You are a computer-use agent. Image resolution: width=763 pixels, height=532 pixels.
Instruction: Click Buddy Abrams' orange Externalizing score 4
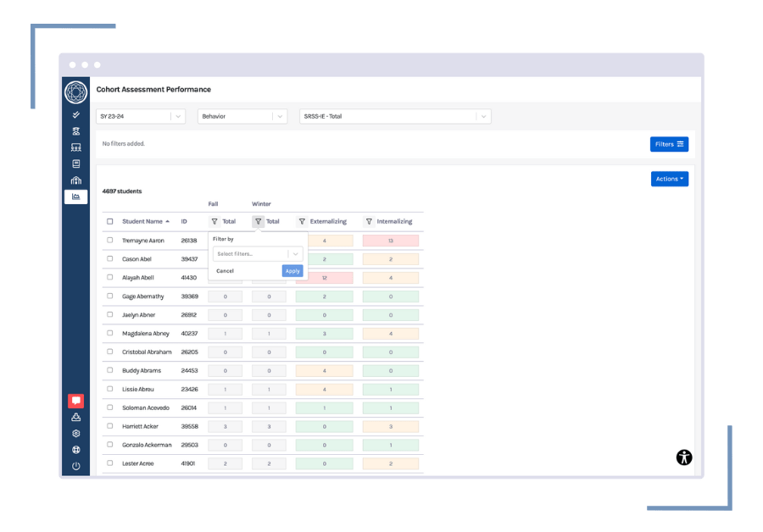[x=324, y=370]
